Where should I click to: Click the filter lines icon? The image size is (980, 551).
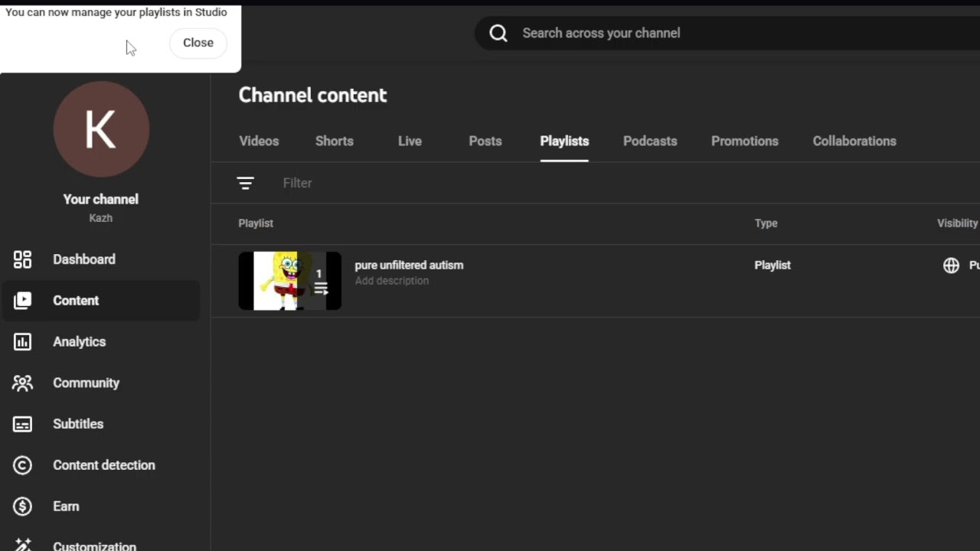(245, 183)
